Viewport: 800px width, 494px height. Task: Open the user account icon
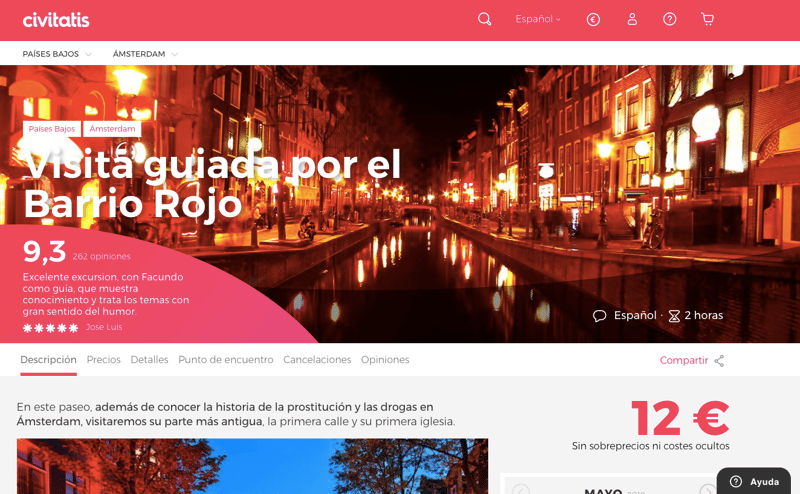point(632,19)
